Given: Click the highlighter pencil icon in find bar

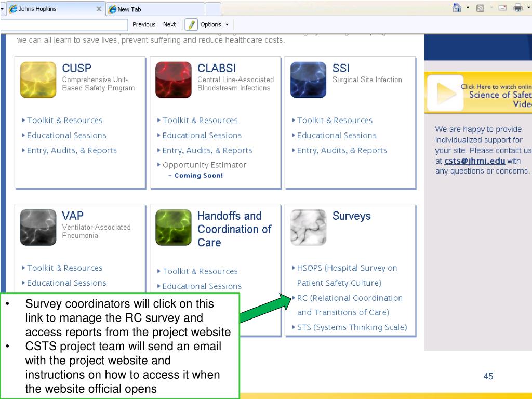Looking at the screenshot, I should 191,24.
